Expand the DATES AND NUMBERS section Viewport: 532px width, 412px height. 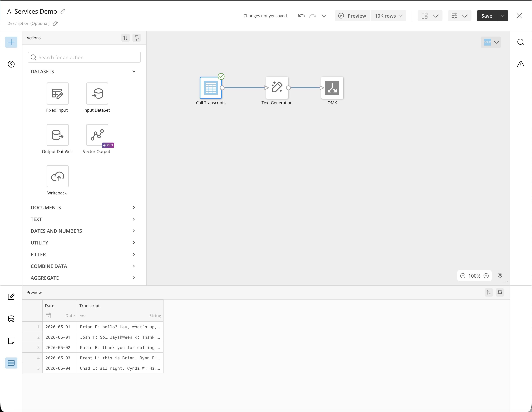[x=83, y=231]
